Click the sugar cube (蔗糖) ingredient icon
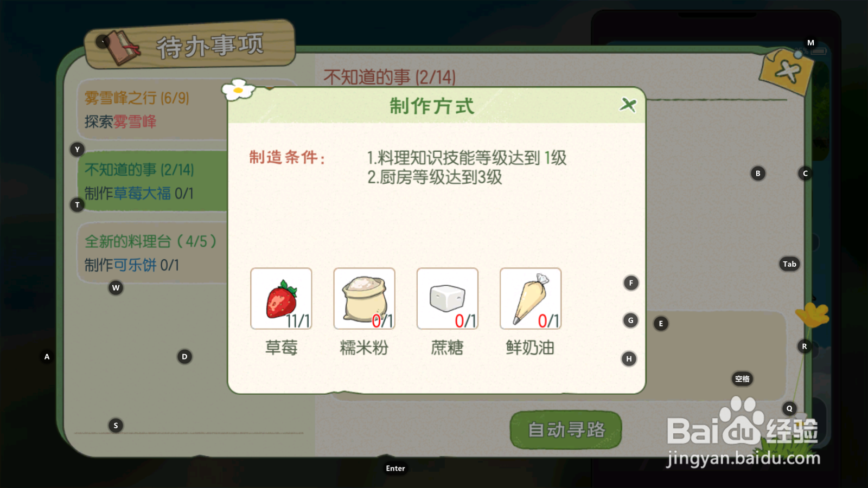868x488 pixels. (x=447, y=299)
